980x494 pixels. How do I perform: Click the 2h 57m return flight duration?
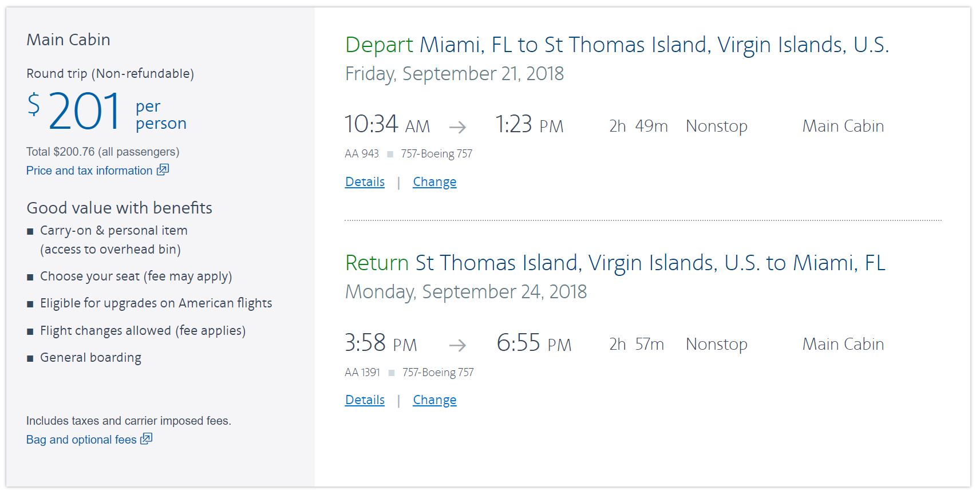click(637, 344)
